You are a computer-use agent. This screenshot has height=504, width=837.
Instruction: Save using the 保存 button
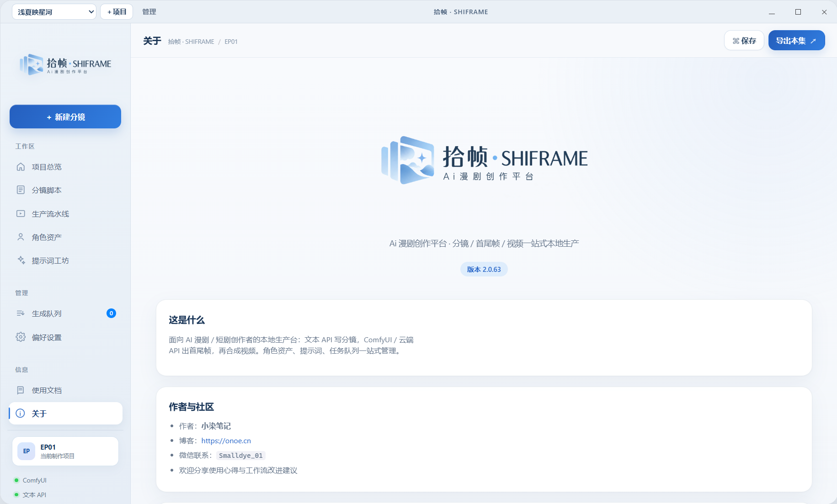(x=744, y=41)
